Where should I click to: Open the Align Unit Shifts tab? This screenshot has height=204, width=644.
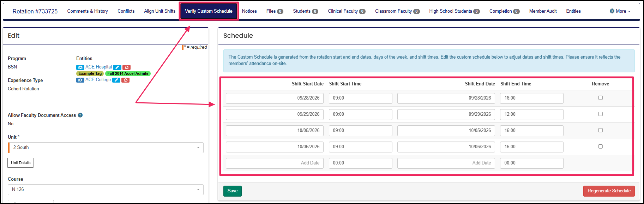pyautogui.click(x=160, y=11)
